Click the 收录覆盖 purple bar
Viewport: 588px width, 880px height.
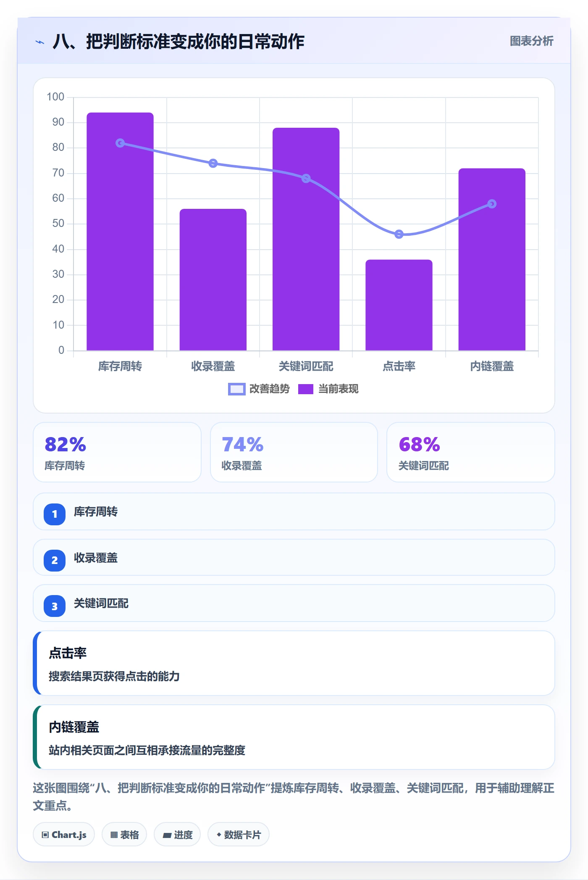pos(213,279)
